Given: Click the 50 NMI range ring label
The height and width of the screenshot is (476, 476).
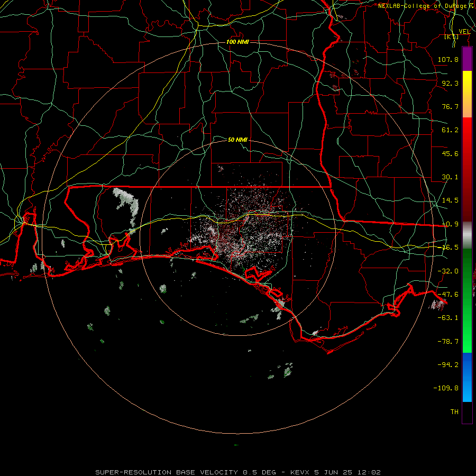Looking at the screenshot, I should click(237, 140).
